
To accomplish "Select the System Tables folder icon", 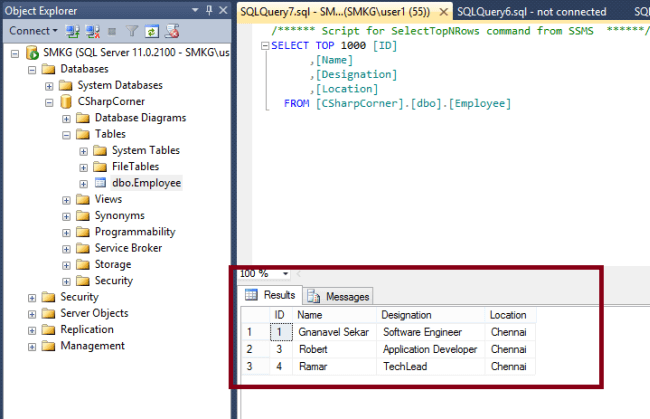I will (100, 150).
